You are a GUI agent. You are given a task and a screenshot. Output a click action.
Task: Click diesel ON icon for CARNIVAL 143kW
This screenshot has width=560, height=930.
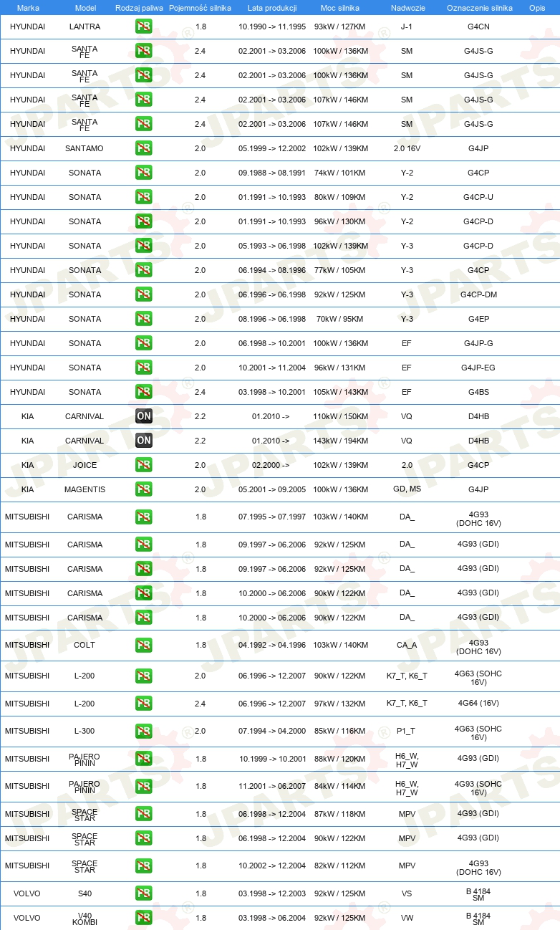(x=143, y=441)
